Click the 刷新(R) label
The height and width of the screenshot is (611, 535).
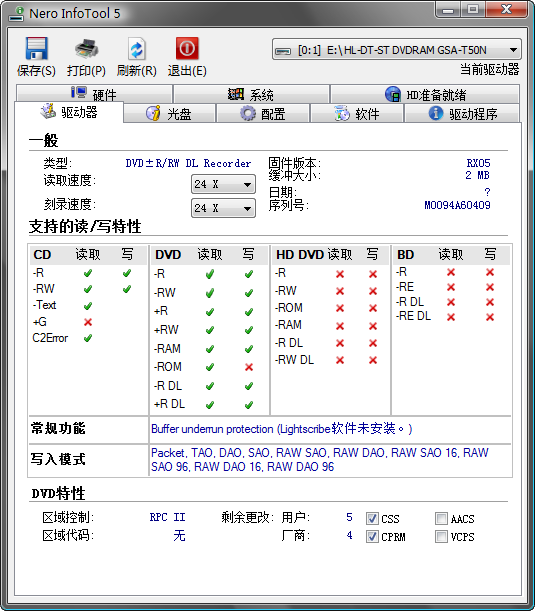point(136,71)
